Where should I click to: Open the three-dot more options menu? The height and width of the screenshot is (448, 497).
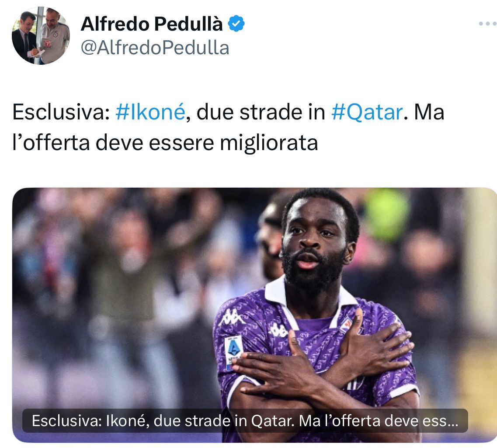click(487, 24)
